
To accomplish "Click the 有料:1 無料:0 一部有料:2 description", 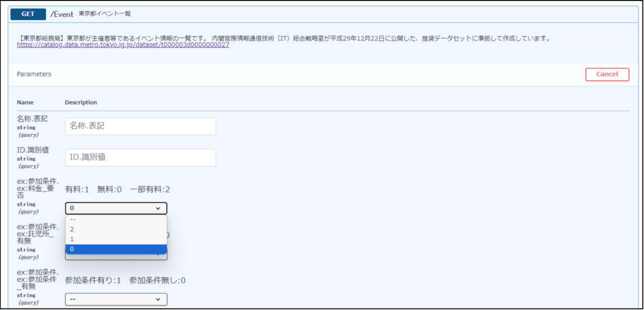I will (x=117, y=190).
